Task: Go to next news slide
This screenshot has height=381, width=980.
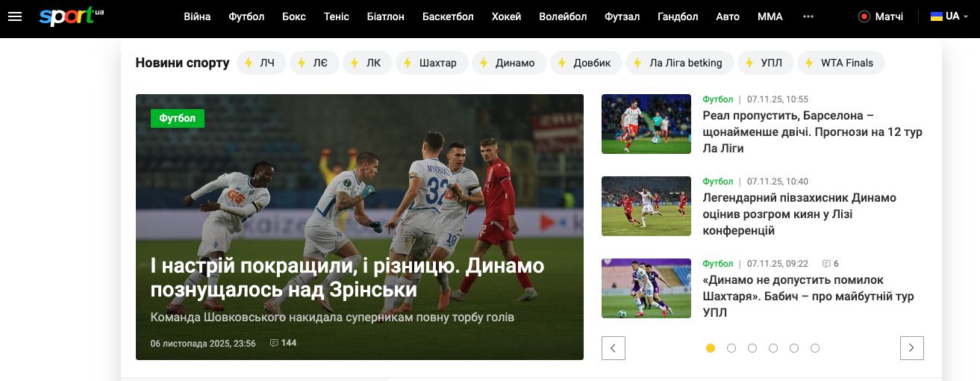Action: [x=911, y=348]
